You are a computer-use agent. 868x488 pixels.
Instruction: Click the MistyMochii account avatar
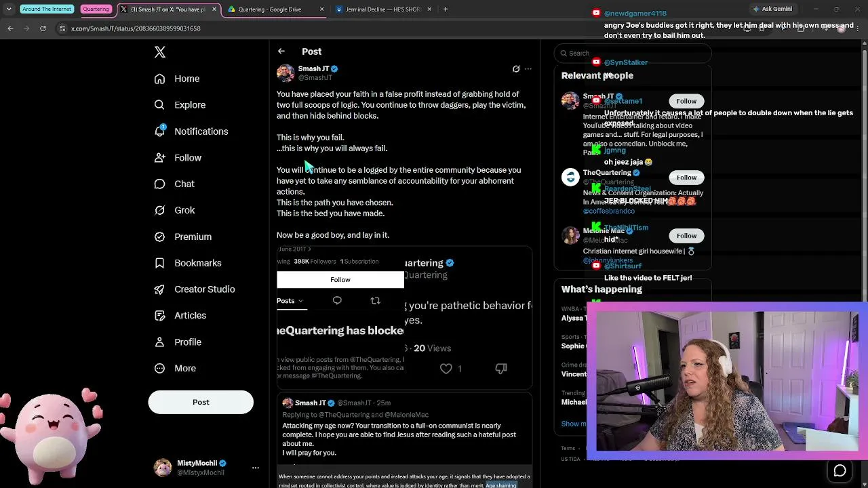click(x=163, y=468)
